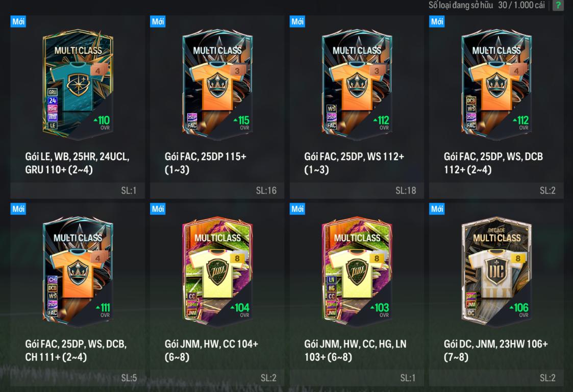The image size is (573, 392).
Task: Select the orange Multi Class 115 OVR card
Action: (x=217, y=84)
